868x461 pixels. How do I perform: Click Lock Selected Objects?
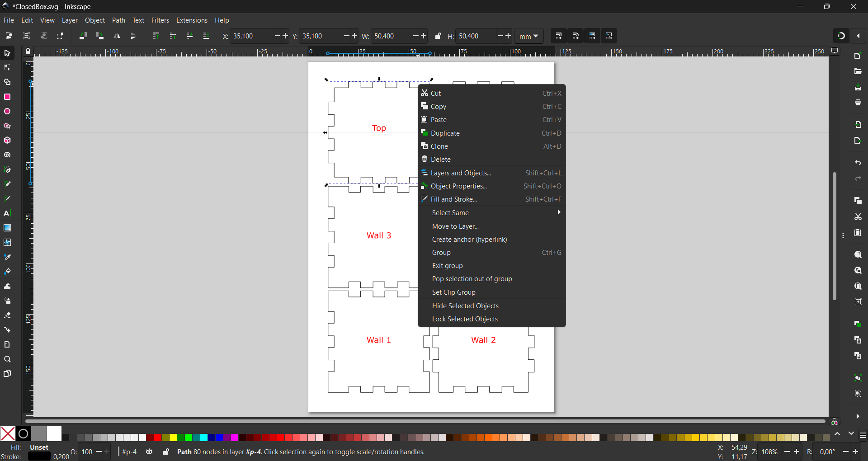click(x=492, y=319)
